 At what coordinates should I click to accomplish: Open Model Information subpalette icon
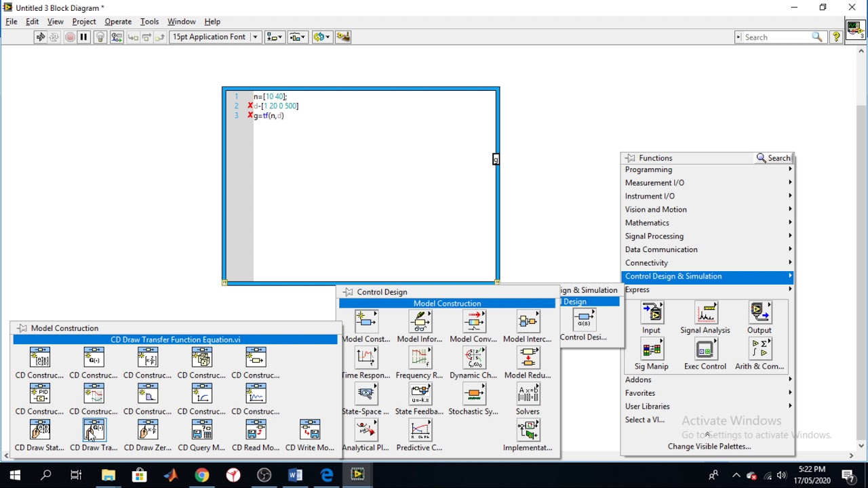tap(420, 321)
